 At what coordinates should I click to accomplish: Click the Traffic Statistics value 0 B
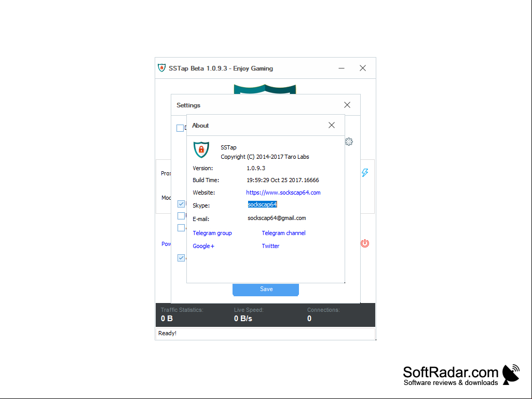167,319
